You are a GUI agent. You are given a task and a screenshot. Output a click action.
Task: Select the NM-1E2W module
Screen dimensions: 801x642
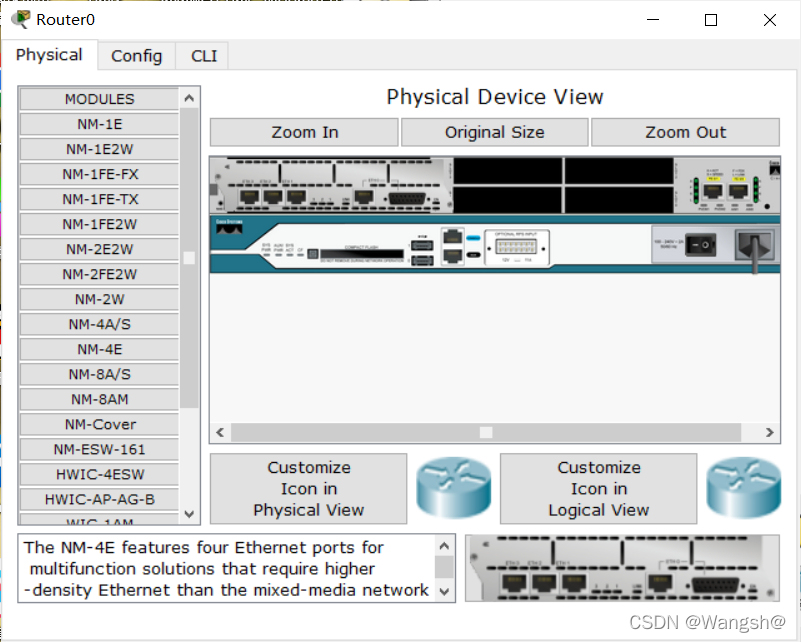tap(100, 149)
